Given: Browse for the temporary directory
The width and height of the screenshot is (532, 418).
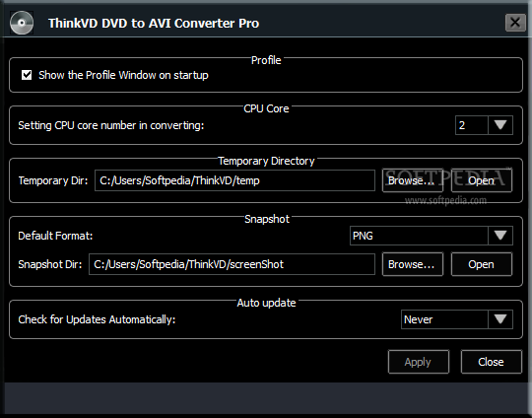Looking at the screenshot, I should click(413, 180).
